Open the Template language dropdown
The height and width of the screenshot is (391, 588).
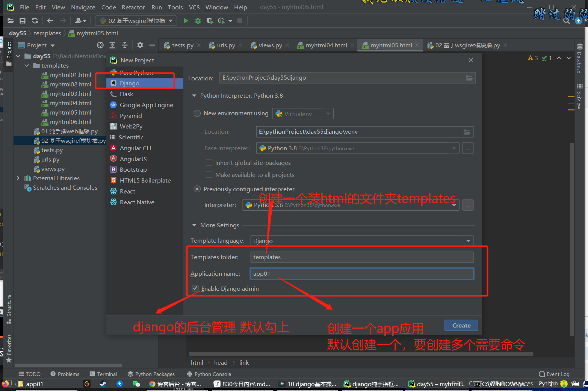pos(362,241)
